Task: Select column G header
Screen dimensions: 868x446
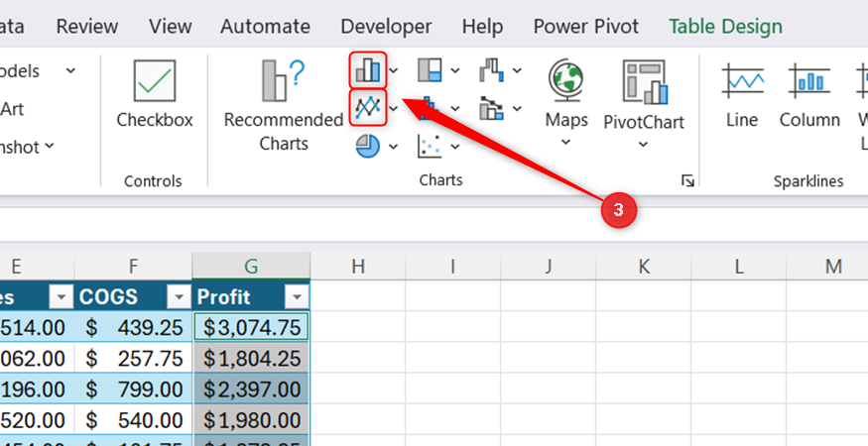Action: pyautogui.click(x=251, y=267)
